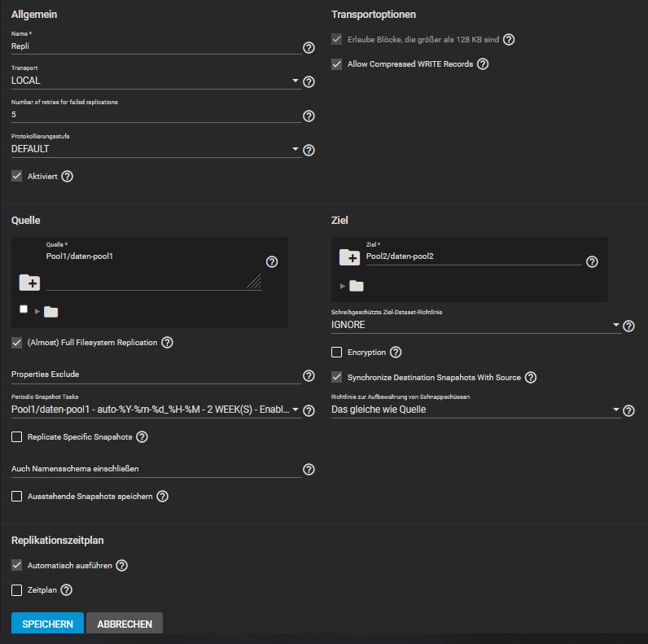Screen dimensions: 648x644
Task: Show help for Replicate Specific Snapshots
Action: [x=142, y=437]
